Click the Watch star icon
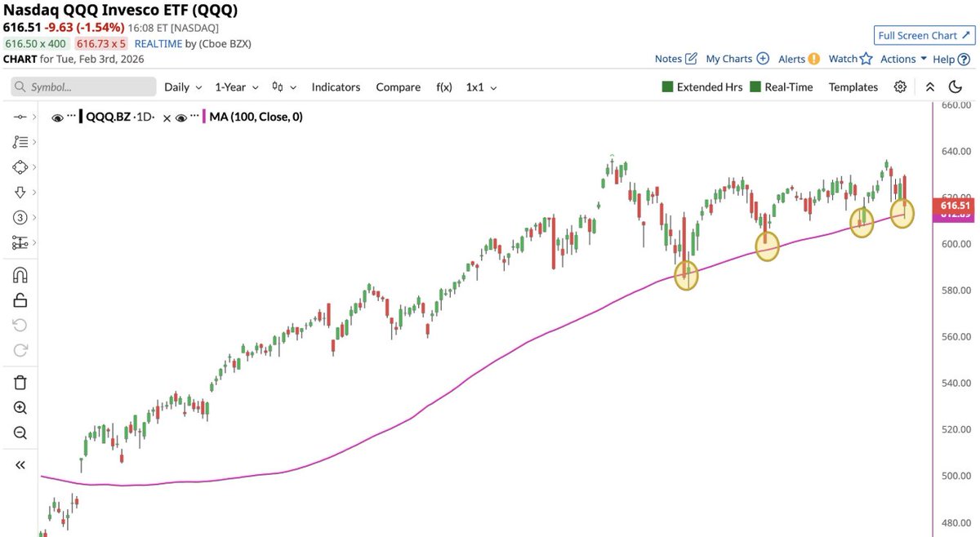The width and height of the screenshot is (980, 537). click(866, 59)
